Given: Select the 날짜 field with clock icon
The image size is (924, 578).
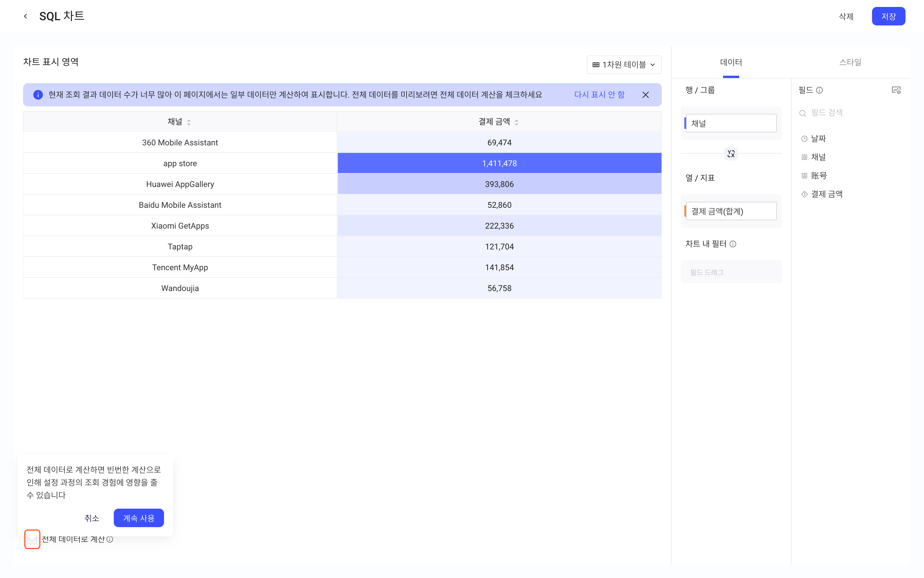Looking at the screenshot, I should [x=814, y=138].
